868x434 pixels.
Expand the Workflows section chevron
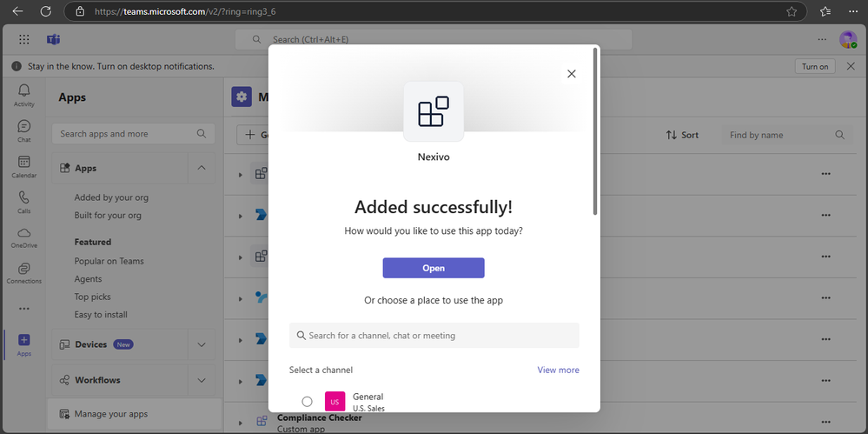pos(202,380)
